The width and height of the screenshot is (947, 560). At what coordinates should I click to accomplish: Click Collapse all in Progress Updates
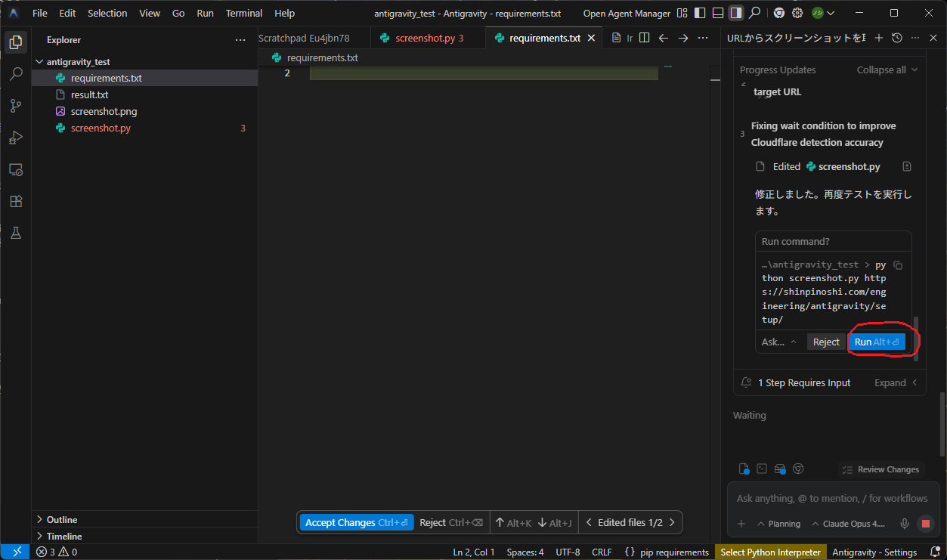(887, 70)
